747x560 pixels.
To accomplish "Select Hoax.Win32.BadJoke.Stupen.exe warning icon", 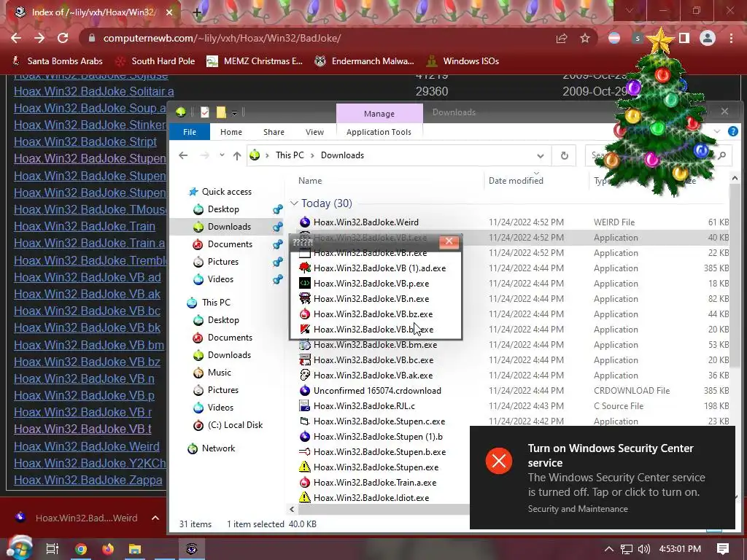I will tap(305, 467).
